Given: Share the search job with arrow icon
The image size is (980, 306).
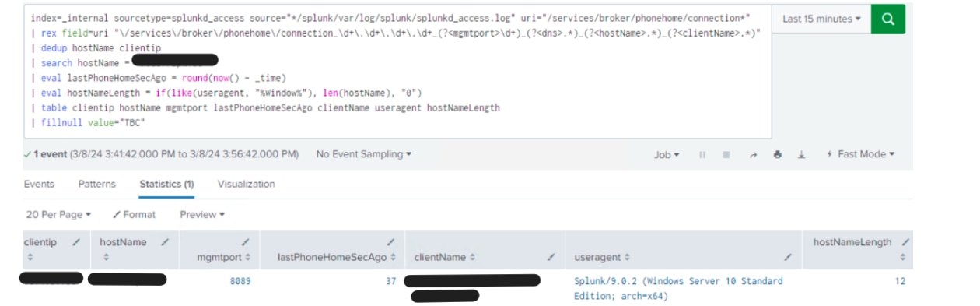Looking at the screenshot, I should coord(753,155).
